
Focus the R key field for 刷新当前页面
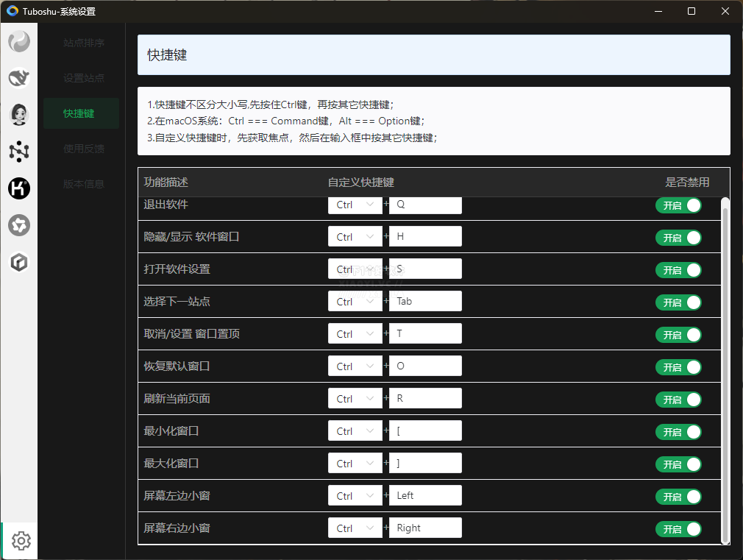(x=425, y=398)
